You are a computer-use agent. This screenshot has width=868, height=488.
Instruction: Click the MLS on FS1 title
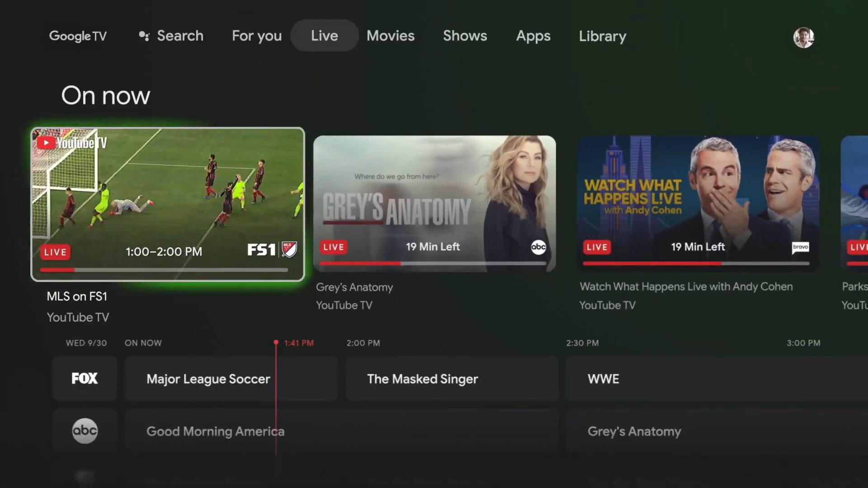click(77, 296)
